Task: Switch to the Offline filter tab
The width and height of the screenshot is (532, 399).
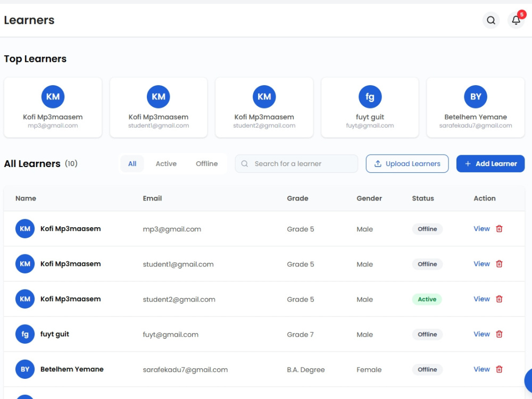Action: coord(206,163)
